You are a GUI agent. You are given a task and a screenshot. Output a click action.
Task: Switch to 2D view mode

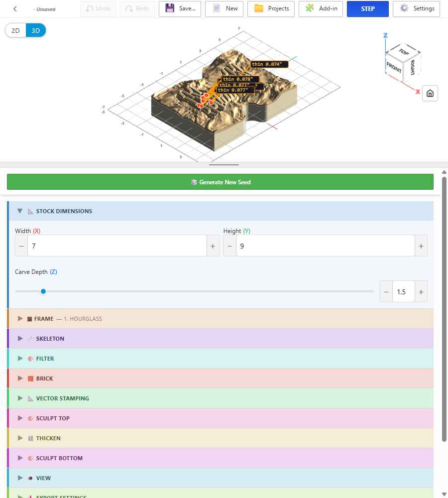15,30
